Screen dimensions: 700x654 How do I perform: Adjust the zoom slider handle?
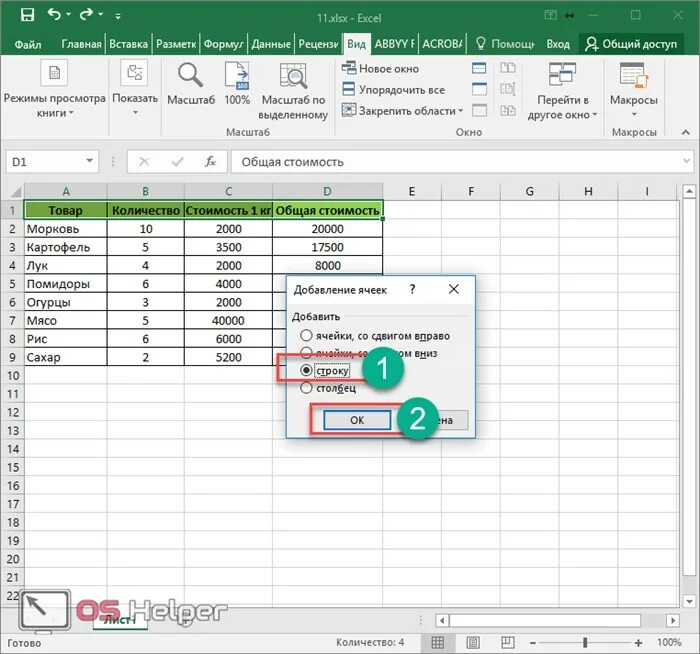point(585,643)
